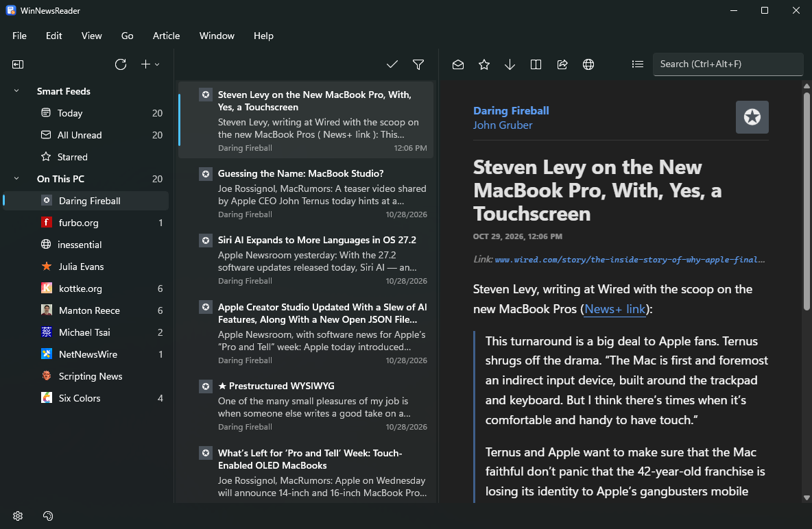Click the John Gruber author link
The width and height of the screenshot is (812, 529).
(503, 125)
